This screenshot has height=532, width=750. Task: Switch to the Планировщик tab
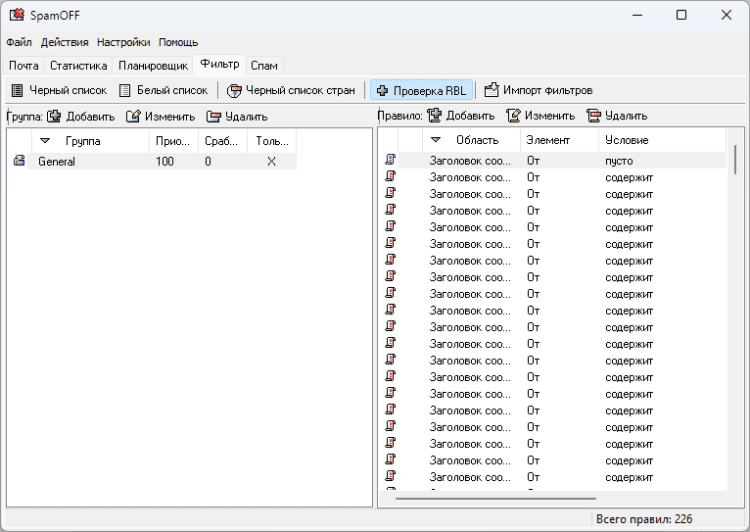153,66
